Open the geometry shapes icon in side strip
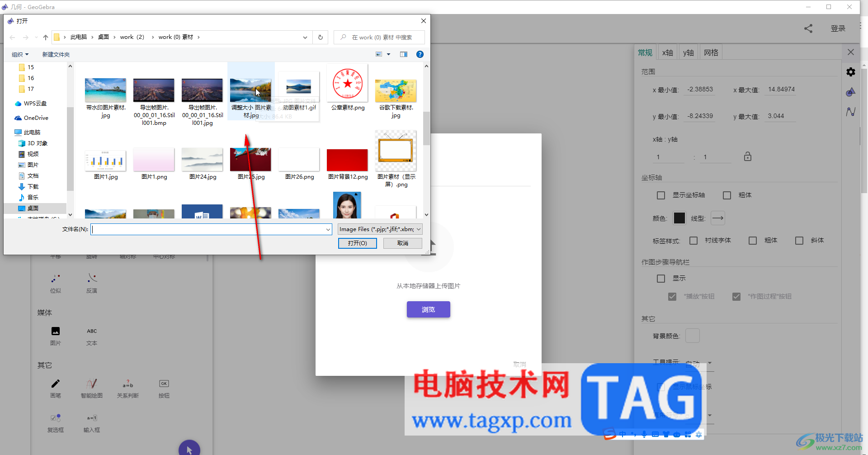 point(851,92)
